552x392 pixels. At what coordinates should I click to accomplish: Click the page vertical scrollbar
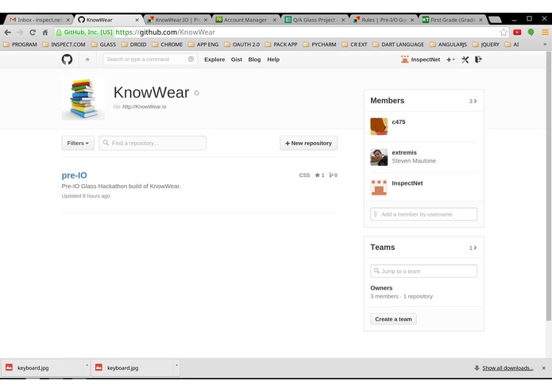pyautogui.click(x=549, y=186)
